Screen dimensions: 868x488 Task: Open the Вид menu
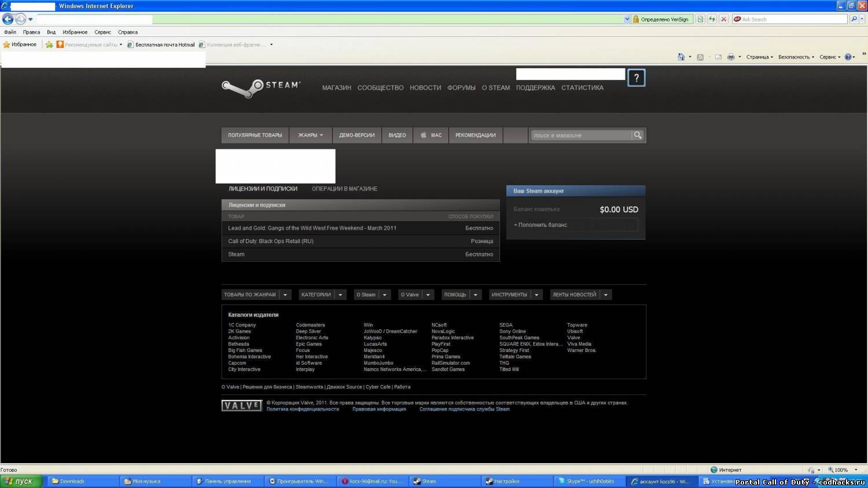51,32
